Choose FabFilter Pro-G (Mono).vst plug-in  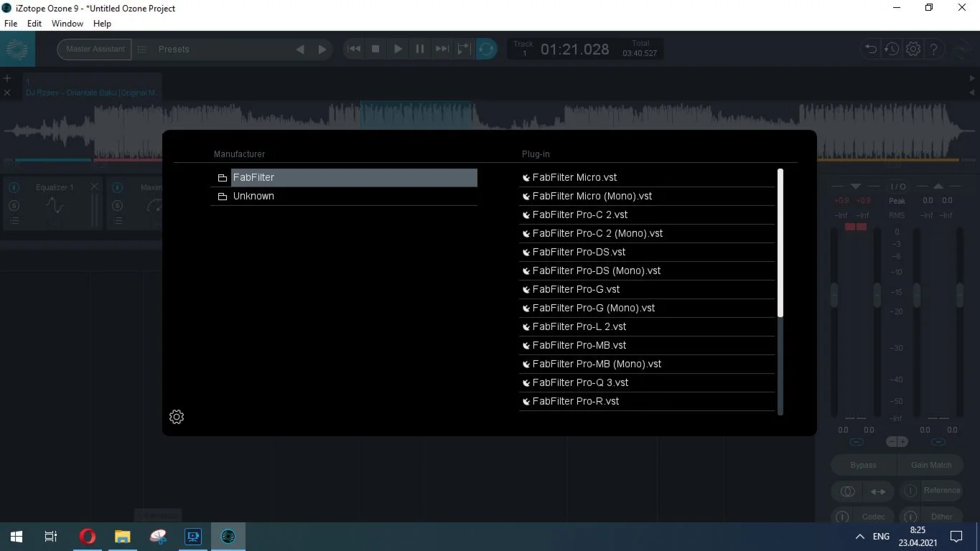pyautogui.click(x=647, y=308)
